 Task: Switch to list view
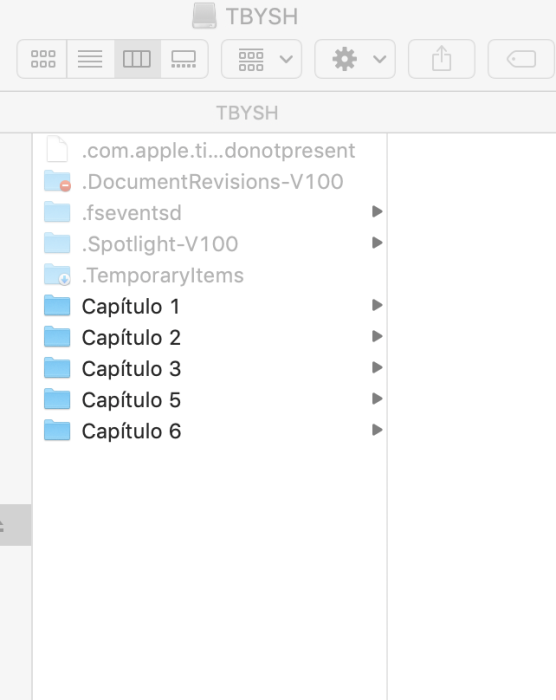90,59
